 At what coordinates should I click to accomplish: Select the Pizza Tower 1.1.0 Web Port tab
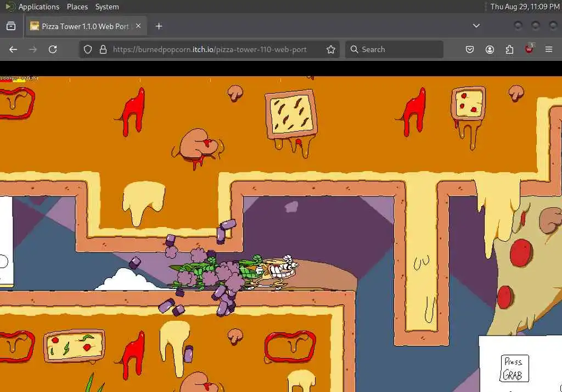(x=86, y=26)
